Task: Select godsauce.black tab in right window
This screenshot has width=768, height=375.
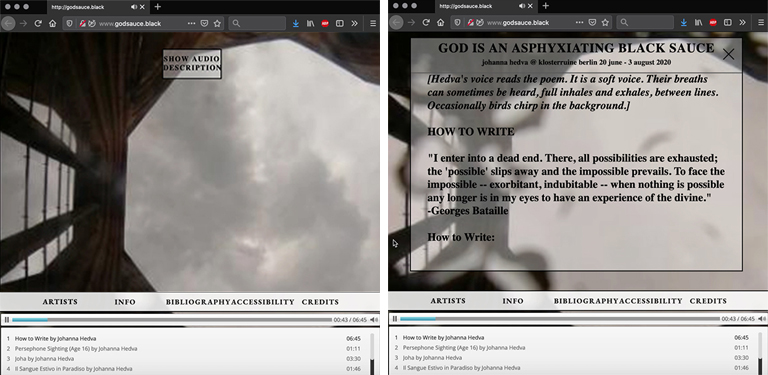Action: 486,6
